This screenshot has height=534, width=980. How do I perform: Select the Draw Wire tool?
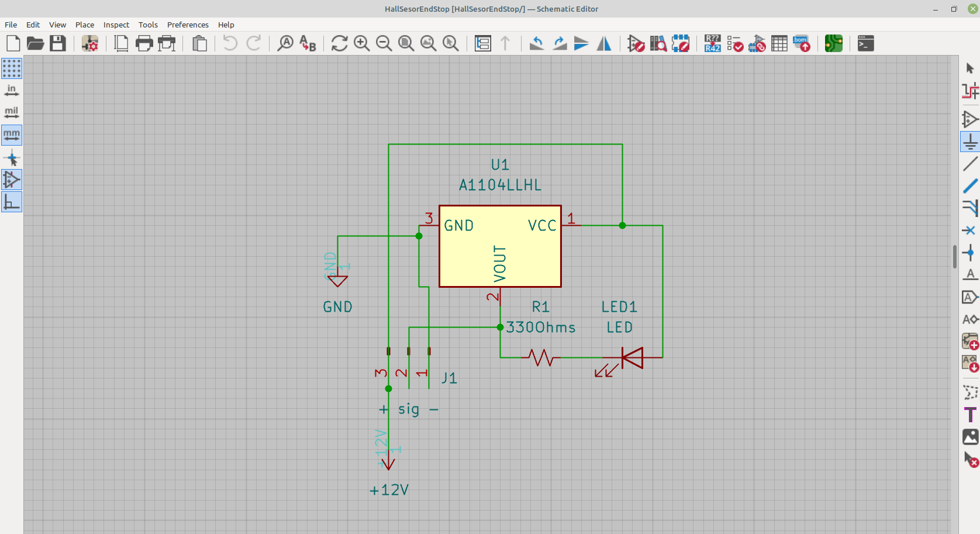(x=969, y=164)
